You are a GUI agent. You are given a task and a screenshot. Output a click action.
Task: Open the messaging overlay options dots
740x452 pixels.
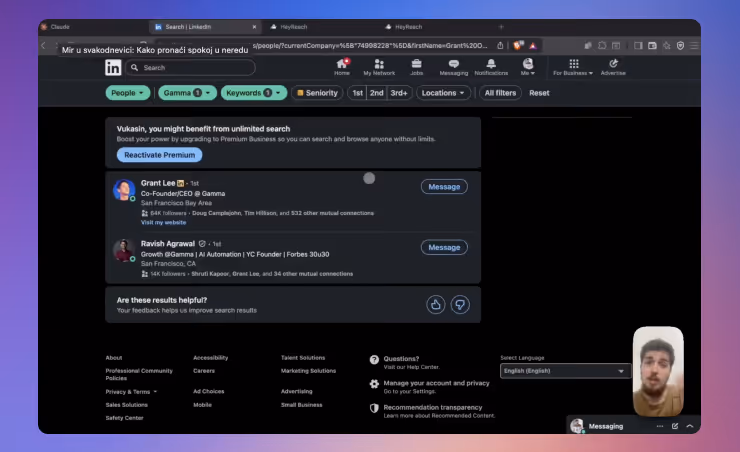pyautogui.click(x=660, y=426)
